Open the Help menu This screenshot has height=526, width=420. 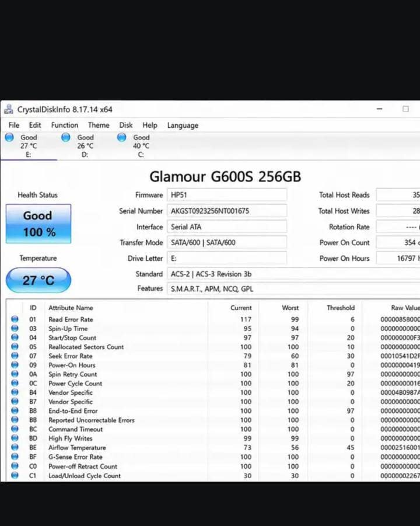[x=149, y=125]
